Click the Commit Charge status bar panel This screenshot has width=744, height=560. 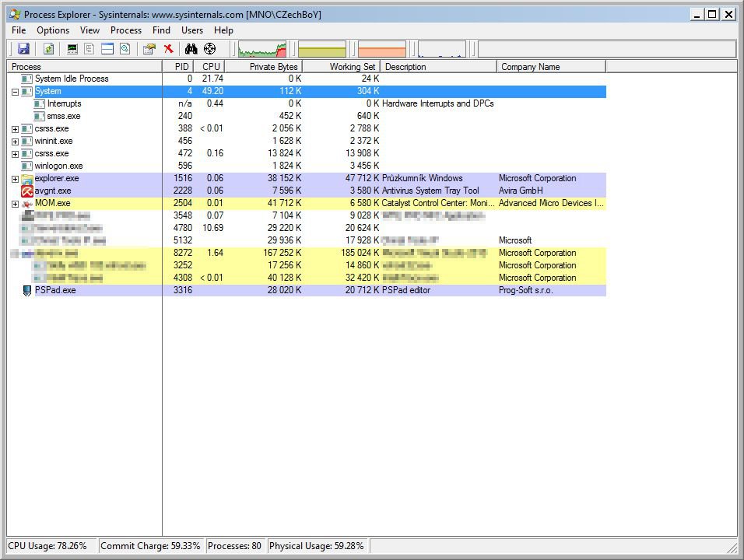click(x=150, y=546)
